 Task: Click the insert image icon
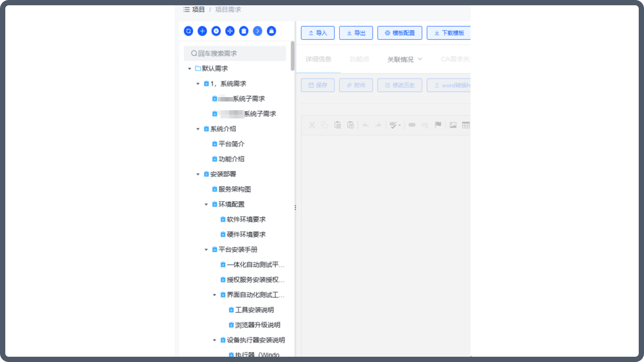click(453, 125)
